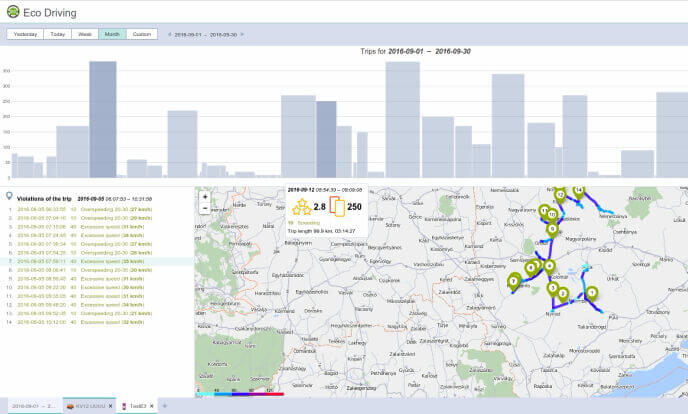The height and width of the screenshot is (414, 688).
Task: Click the violations location pin icon
Action: [9, 197]
